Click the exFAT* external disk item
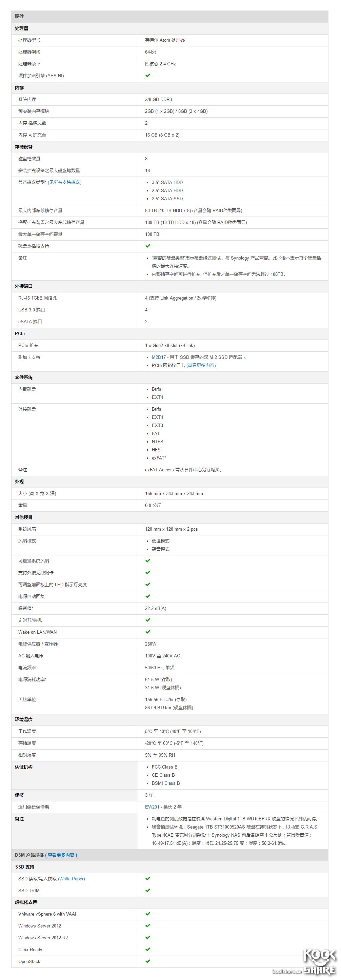The height and width of the screenshot is (980, 341). pos(159,458)
